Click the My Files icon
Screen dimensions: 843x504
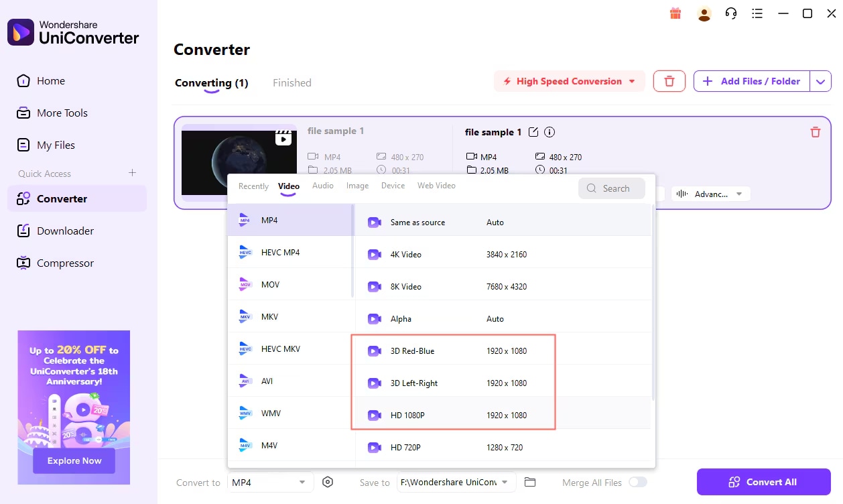click(23, 145)
